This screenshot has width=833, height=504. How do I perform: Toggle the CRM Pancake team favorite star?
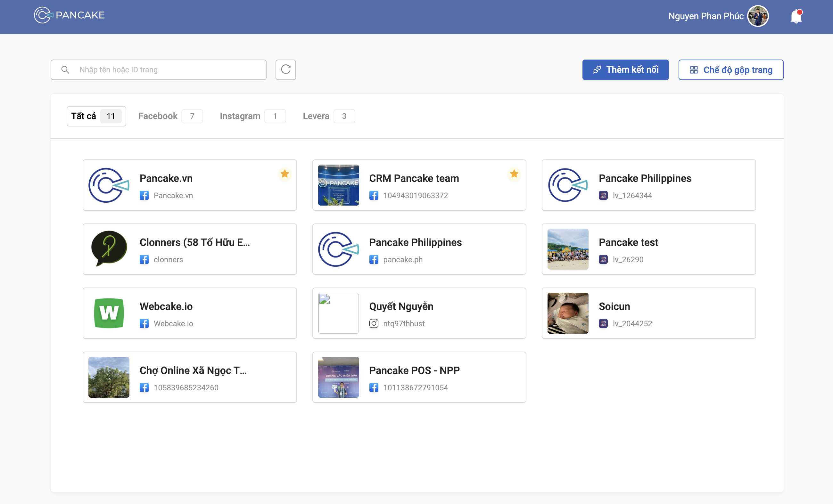514,174
